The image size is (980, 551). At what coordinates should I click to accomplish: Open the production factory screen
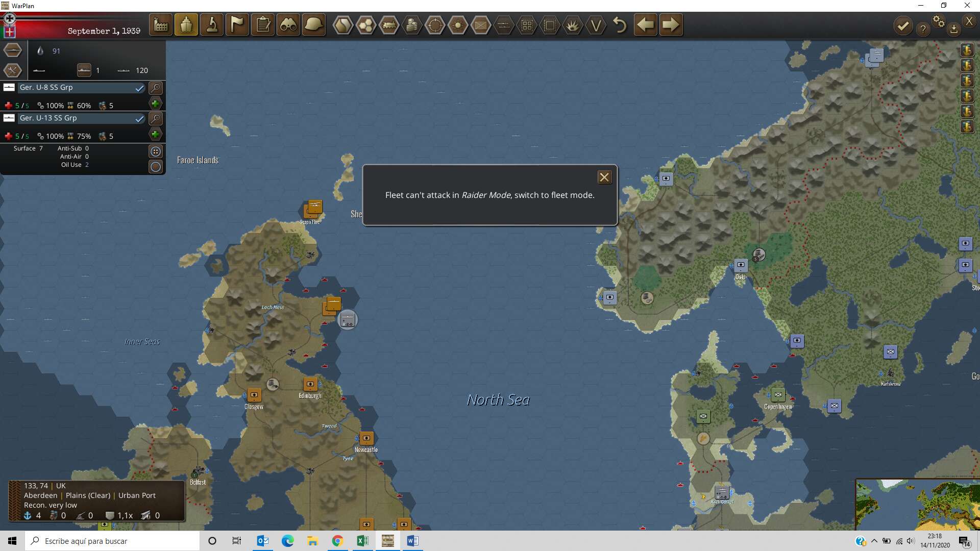161,25
